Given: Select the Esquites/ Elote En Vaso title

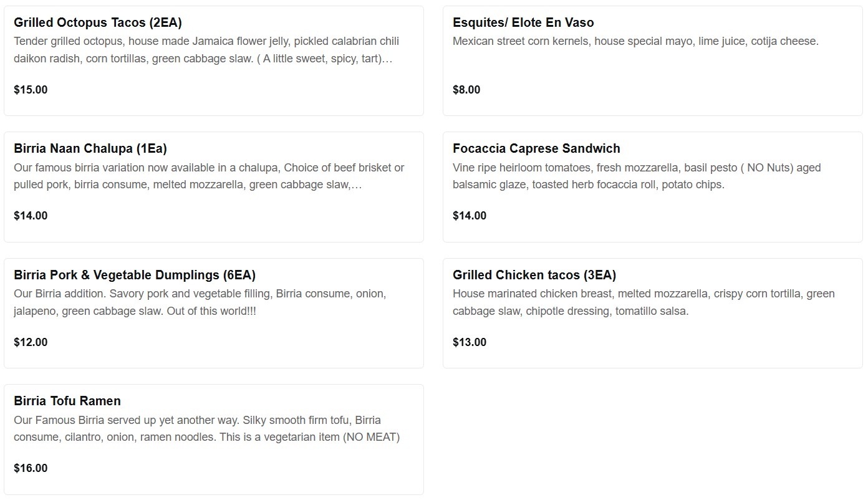Looking at the screenshot, I should [x=523, y=22].
